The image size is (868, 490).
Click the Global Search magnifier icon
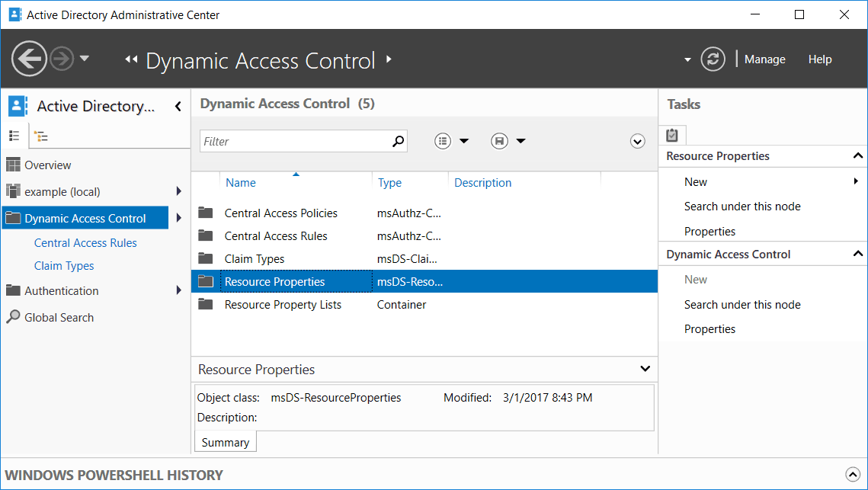pos(13,316)
